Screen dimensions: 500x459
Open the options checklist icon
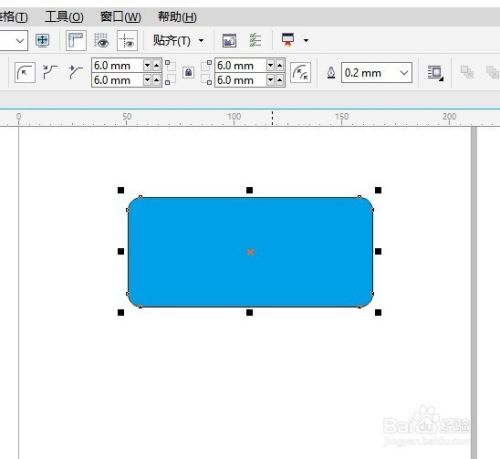[255, 40]
